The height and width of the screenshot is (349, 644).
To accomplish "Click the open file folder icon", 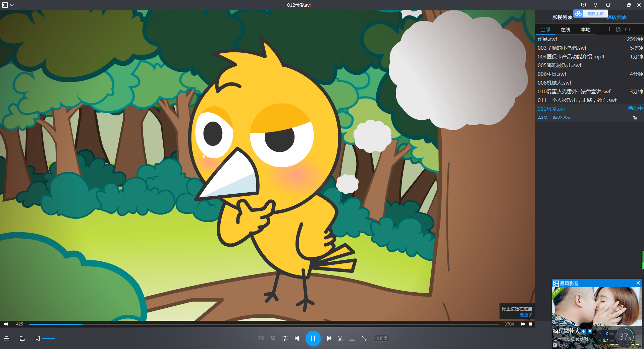I will pyautogui.click(x=22, y=338).
